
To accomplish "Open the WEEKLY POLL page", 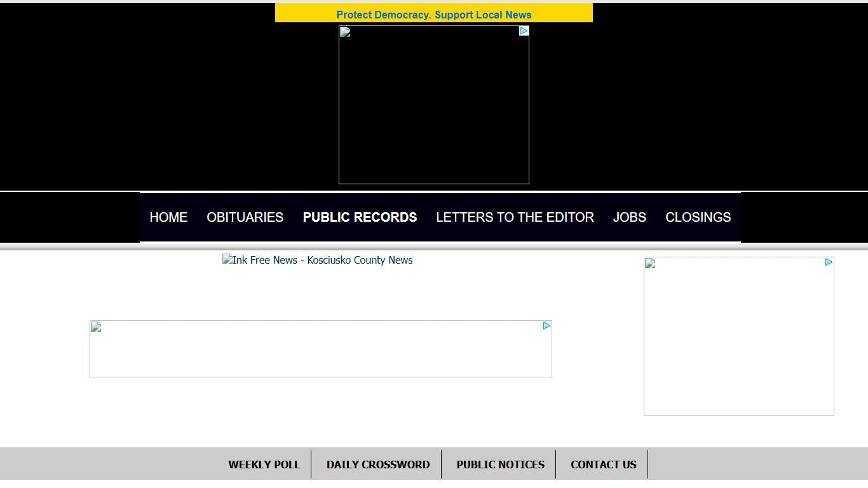I will tap(264, 464).
